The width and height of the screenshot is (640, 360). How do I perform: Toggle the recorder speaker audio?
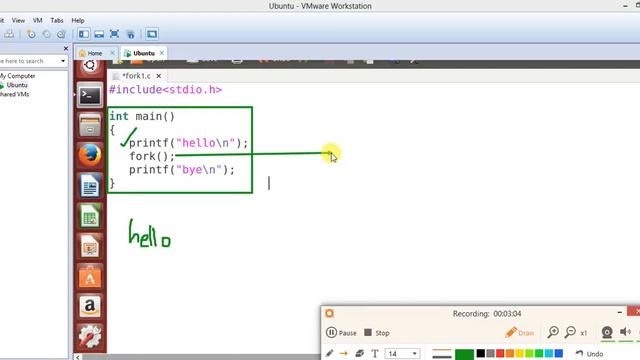625,332
